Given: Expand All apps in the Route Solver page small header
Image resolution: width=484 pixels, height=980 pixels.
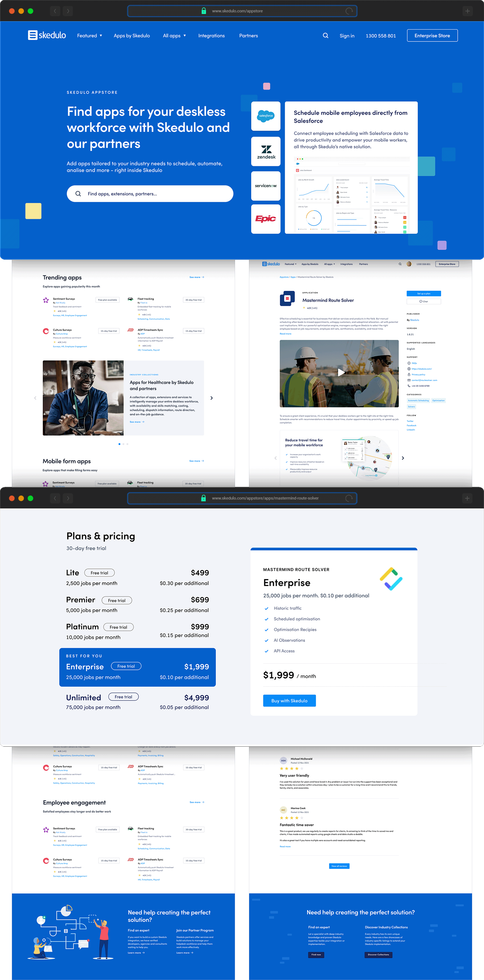Looking at the screenshot, I should (329, 264).
